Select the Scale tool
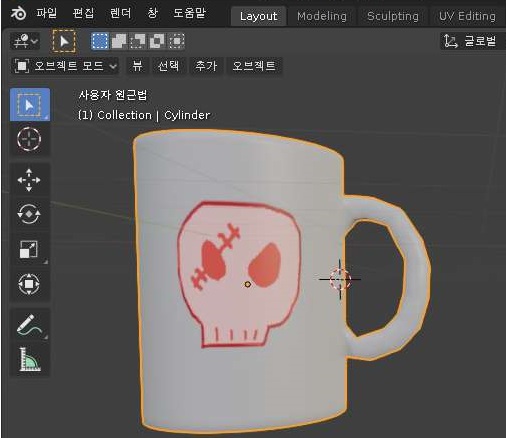This screenshot has width=506, height=438. (x=30, y=249)
